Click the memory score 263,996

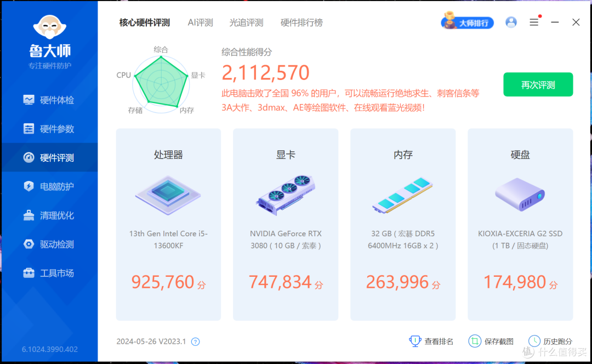tap(397, 282)
